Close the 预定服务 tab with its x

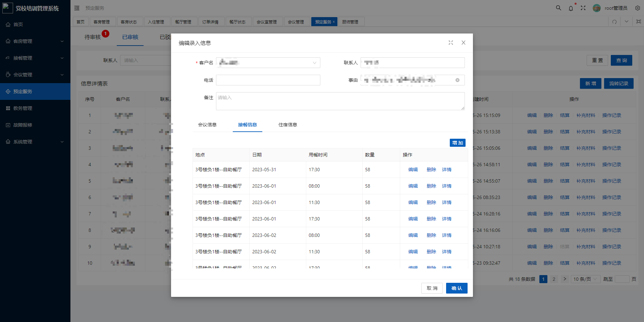pyautogui.click(x=334, y=22)
